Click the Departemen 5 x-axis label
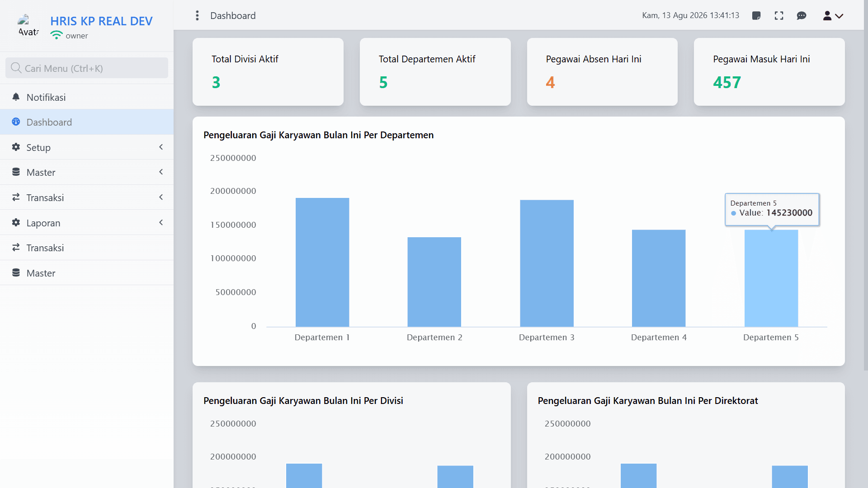 [771, 338]
